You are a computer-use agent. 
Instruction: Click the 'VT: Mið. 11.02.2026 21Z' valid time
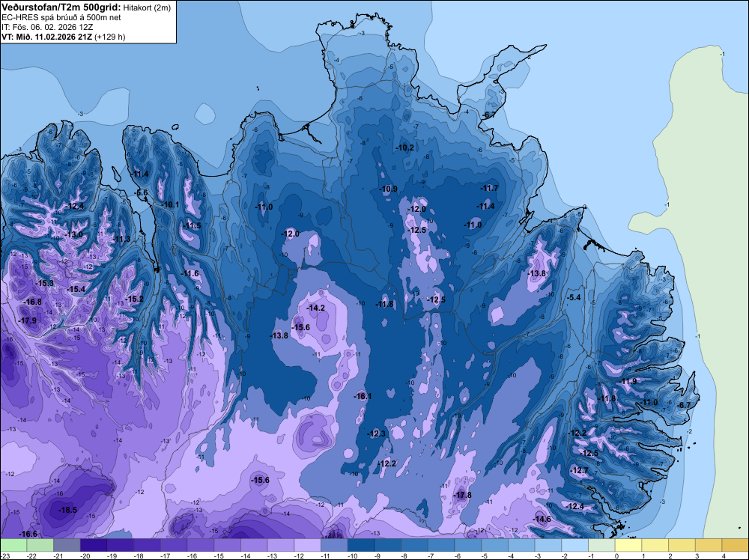point(46,37)
